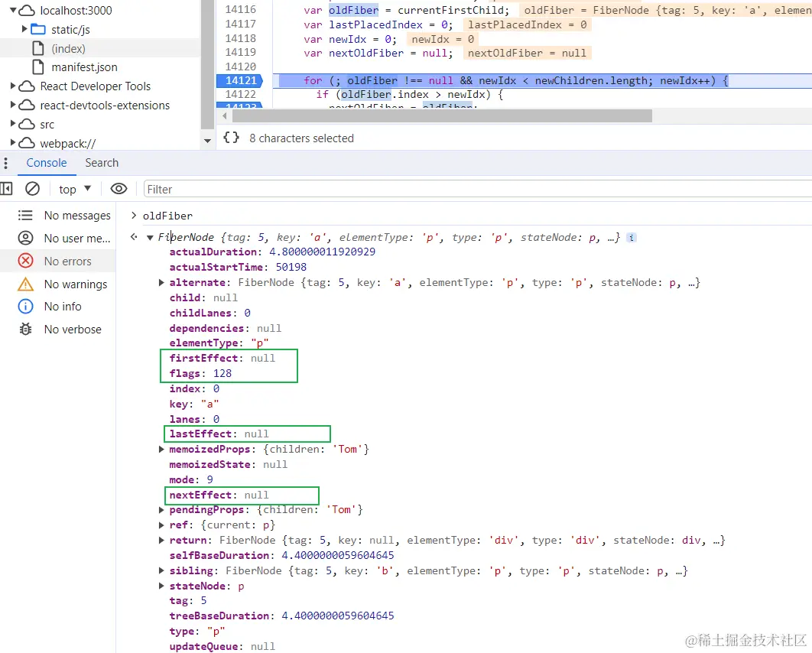Click cloud icon beside react-devtools-extensions
This screenshot has height=653, width=812.
[x=27, y=105]
